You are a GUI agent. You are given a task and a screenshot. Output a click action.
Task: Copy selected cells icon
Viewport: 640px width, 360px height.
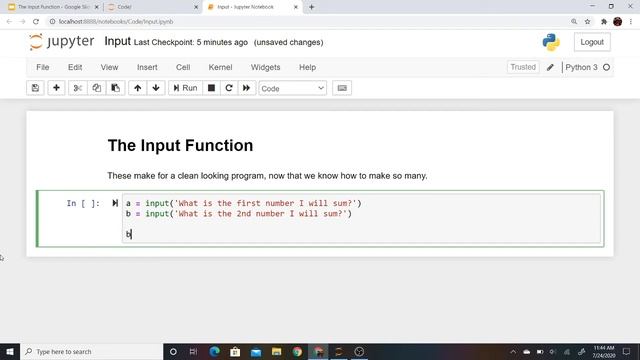(x=96, y=88)
